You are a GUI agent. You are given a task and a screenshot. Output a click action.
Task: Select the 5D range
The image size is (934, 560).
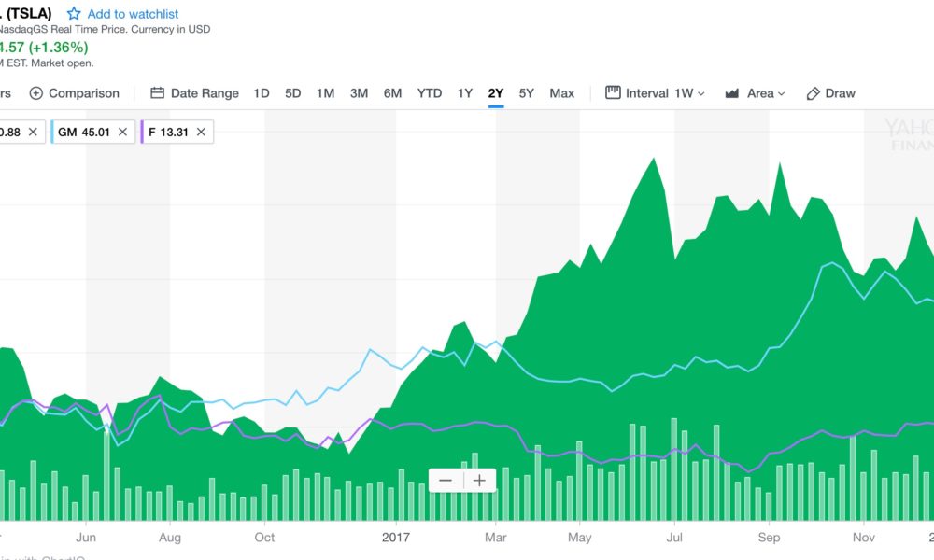pos(293,93)
